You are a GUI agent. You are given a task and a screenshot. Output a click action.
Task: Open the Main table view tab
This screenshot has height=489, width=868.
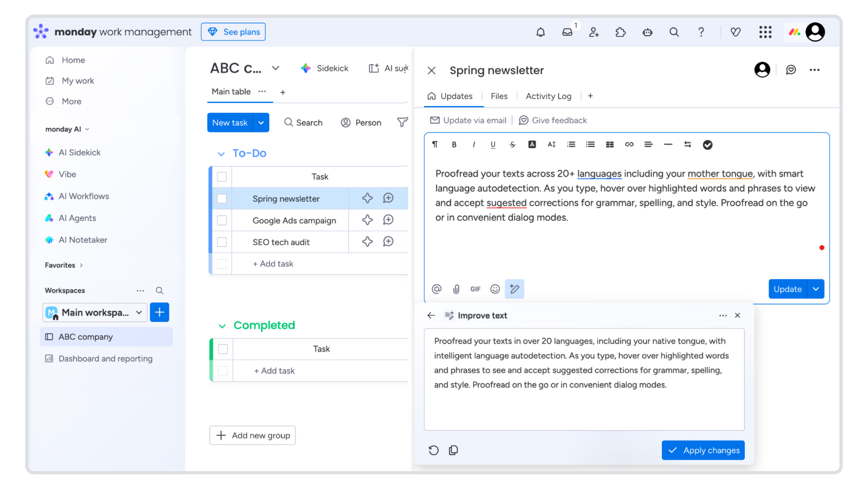pos(231,91)
